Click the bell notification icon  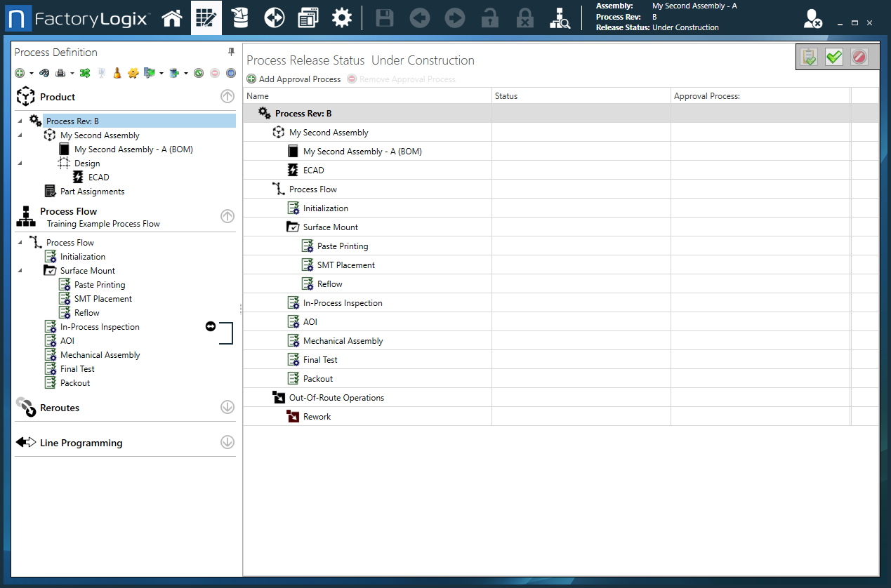tap(117, 72)
